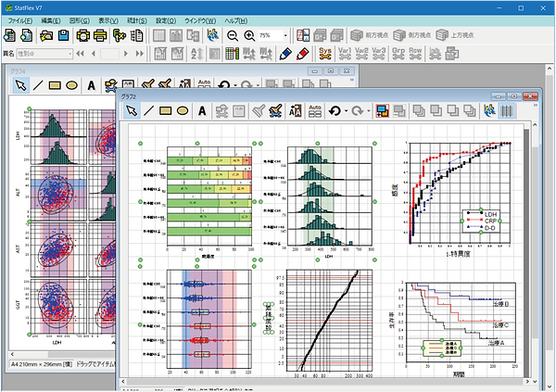Open the 75% zoom level dropdown
556x392 pixels.
point(285,35)
